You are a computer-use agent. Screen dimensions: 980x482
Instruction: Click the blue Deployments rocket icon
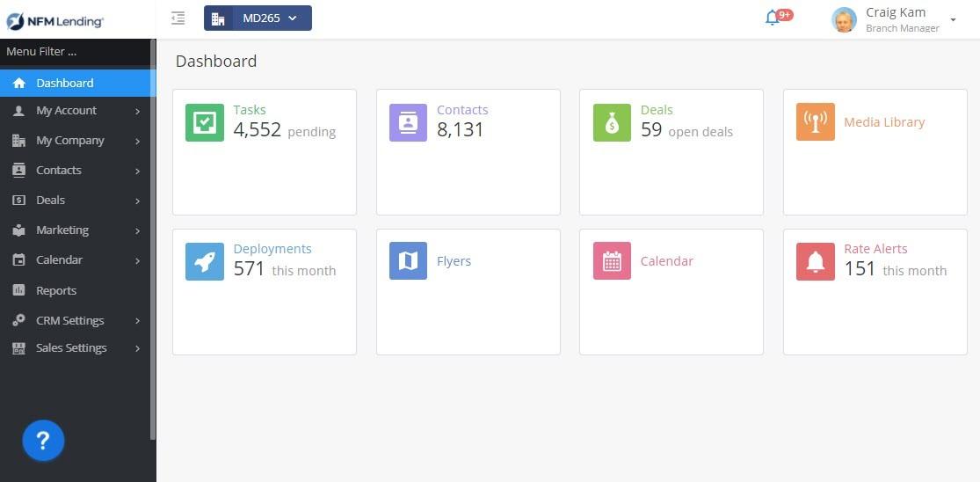pyautogui.click(x=205, y=261)
